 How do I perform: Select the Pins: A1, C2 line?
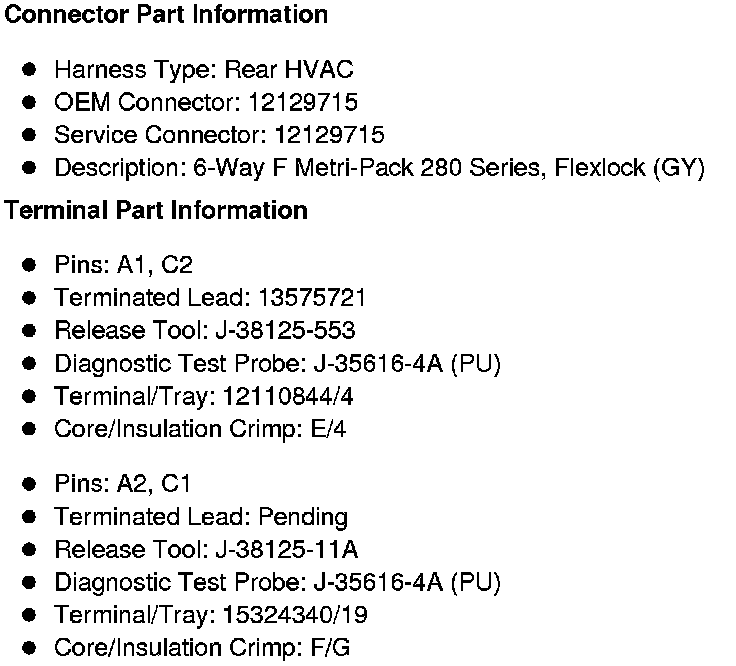click(x=123, y=265)
